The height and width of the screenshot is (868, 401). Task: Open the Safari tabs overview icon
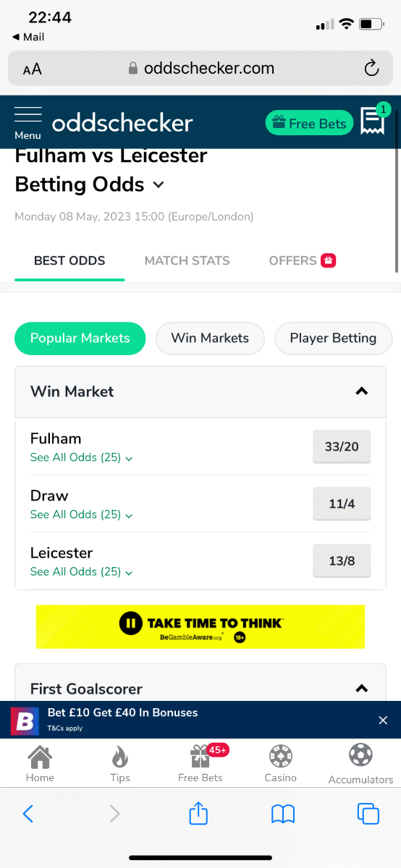368,814
